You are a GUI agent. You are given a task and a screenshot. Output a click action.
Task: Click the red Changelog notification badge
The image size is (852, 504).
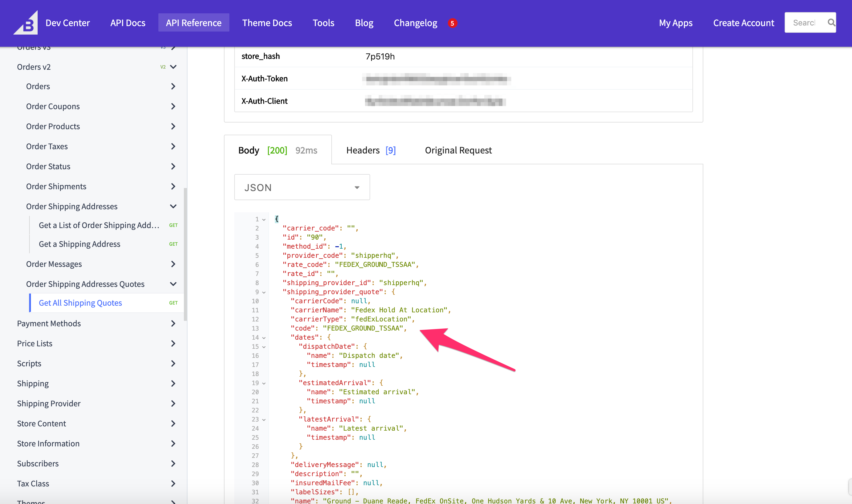pos(452,23)
